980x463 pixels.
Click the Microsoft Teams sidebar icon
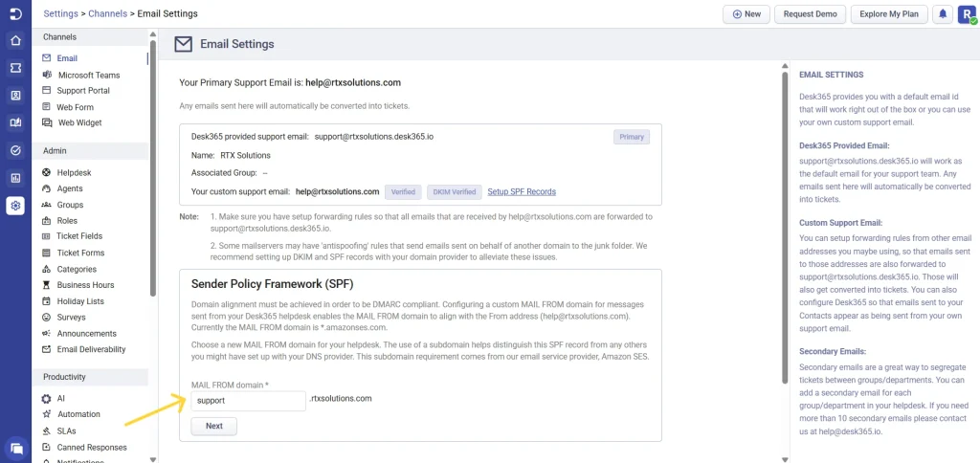[x=46, y=75]
